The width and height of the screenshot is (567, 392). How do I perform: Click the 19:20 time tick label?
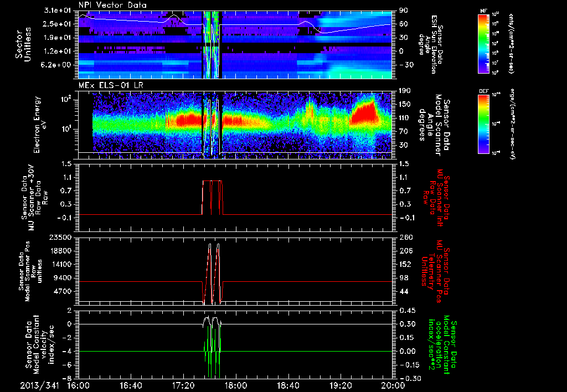tap(341, 385)
